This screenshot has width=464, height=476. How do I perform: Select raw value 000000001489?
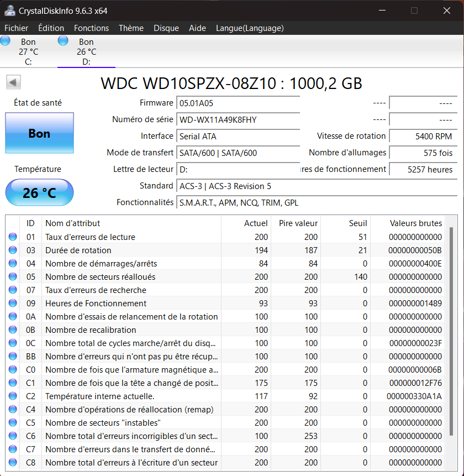tap(415, 304)
